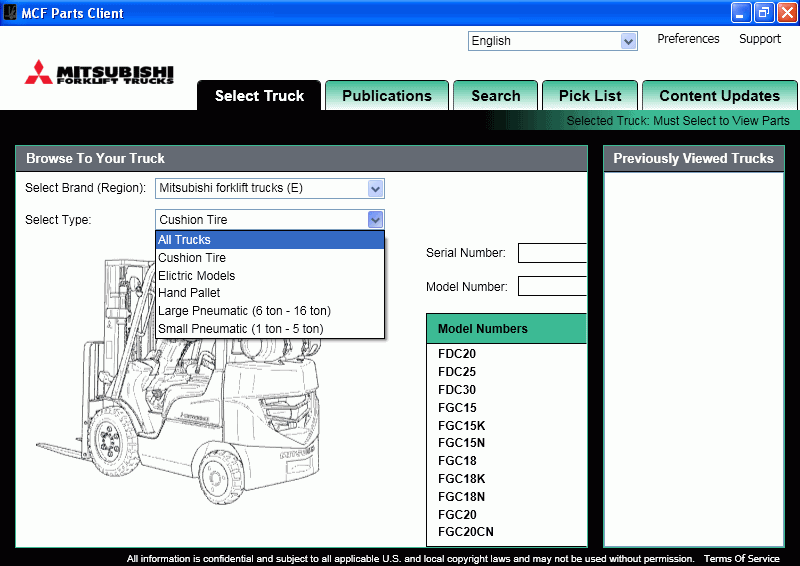Select model FGC20 from list

(457, 514)
